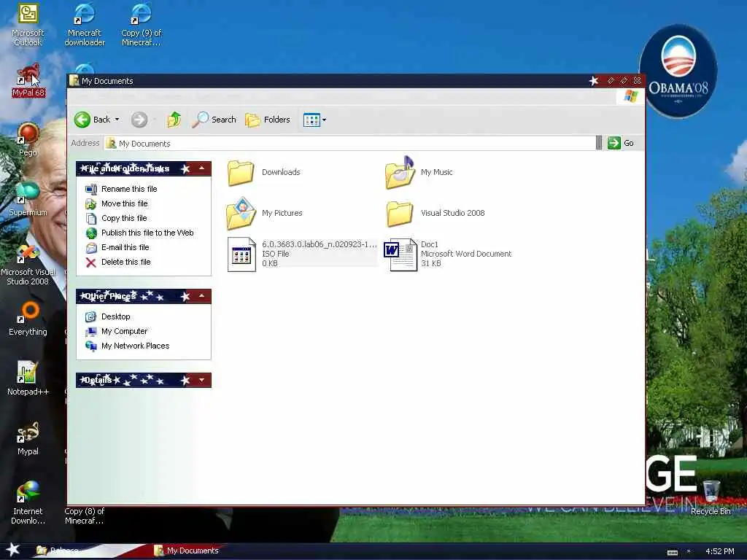This screenshot has width=747, height=560.
Task: Select the Pego desktop icon
Action: coord(28,140)
